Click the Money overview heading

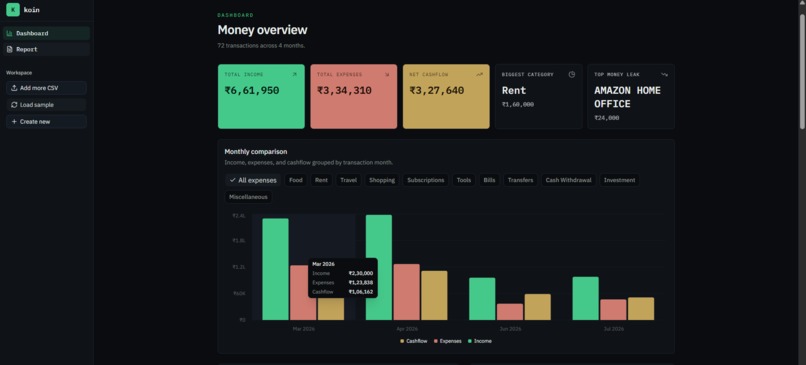pyautogui.click(x=262, y=30)
